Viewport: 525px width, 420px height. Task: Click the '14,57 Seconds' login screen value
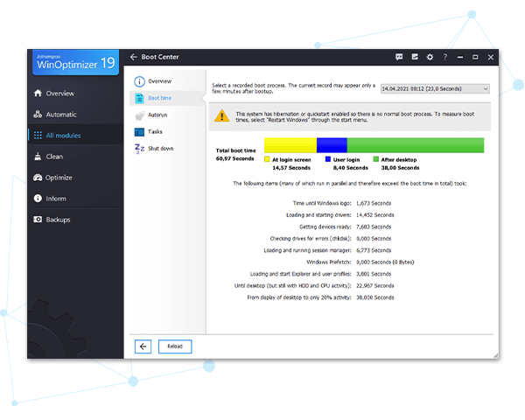[x=291, y=168]
